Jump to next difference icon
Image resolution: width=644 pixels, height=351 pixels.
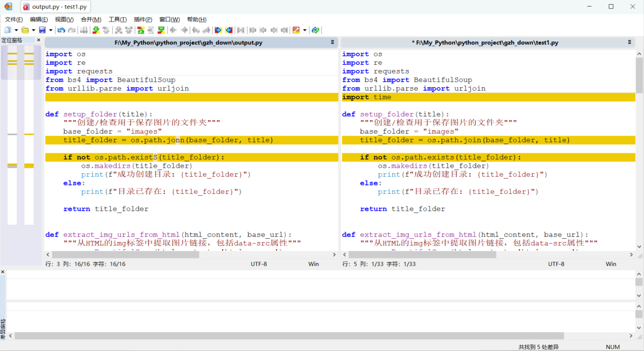(x=96, y=30)
